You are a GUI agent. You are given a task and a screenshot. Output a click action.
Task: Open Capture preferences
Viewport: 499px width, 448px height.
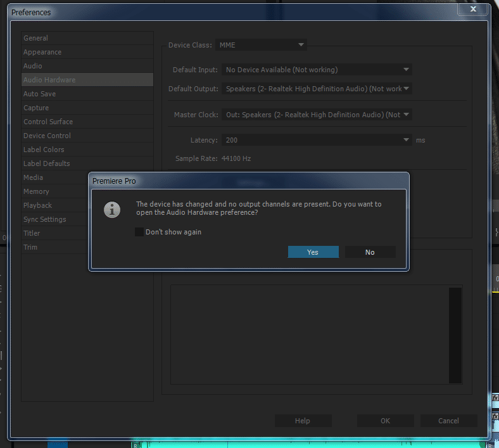[x=87, y=108]
